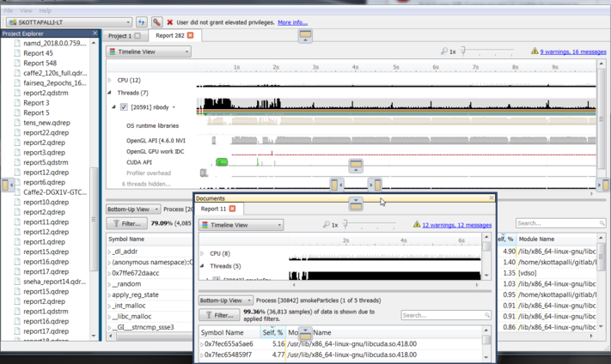Switch to the Project 1 tab
The height and width of the screenshot is (364, 611).
[119, 36]
